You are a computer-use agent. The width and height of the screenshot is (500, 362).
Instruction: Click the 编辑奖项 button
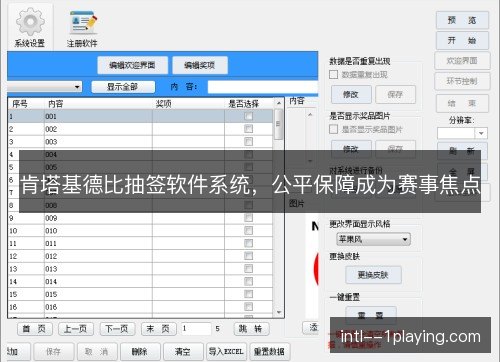coord(200,65)
